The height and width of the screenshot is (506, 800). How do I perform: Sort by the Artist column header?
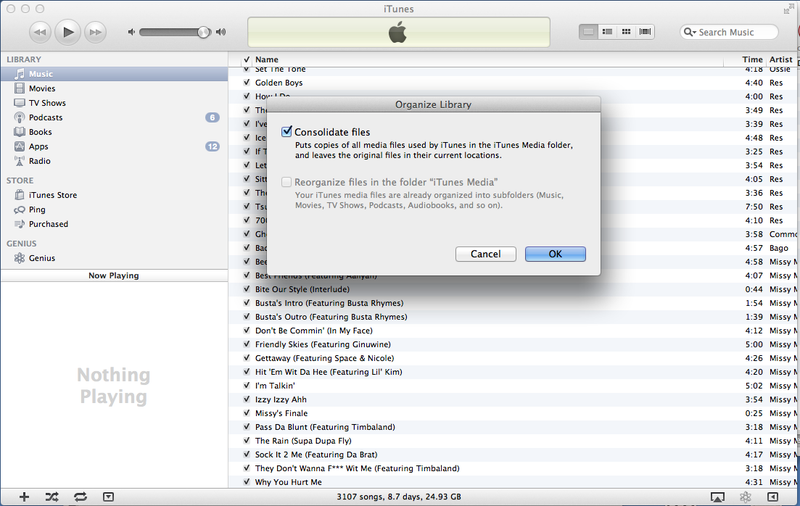pyautogui.click(x=781, y=60)
